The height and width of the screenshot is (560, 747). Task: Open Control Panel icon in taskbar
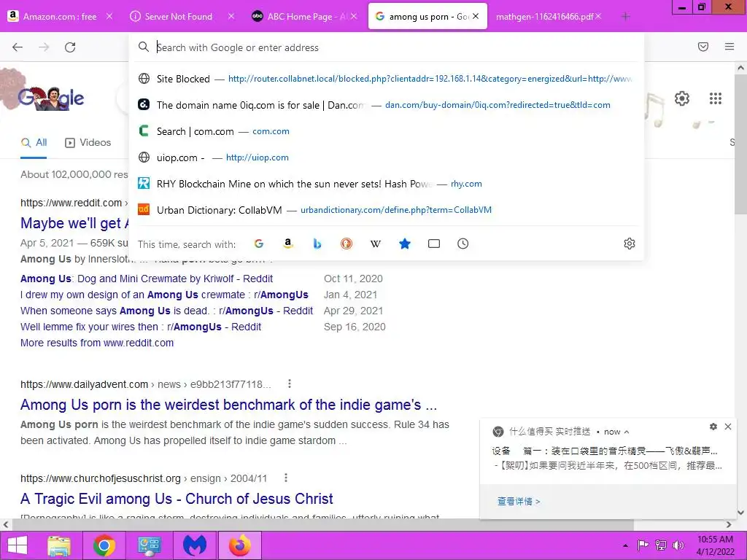149,545
